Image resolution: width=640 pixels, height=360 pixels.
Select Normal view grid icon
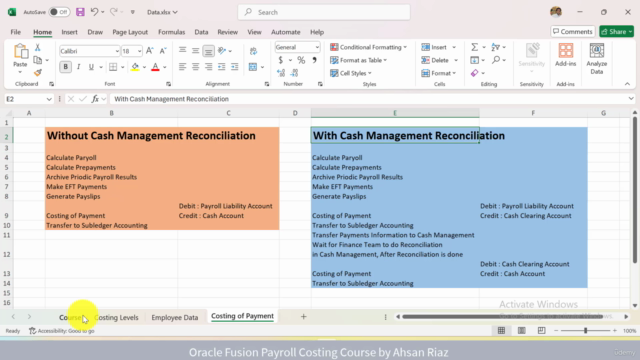click(x=501, y=331)
